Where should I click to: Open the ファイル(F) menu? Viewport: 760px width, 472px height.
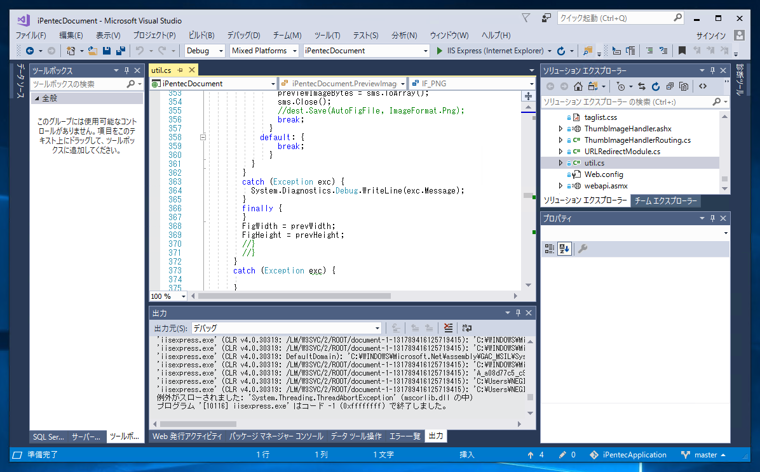pos(31,35)
